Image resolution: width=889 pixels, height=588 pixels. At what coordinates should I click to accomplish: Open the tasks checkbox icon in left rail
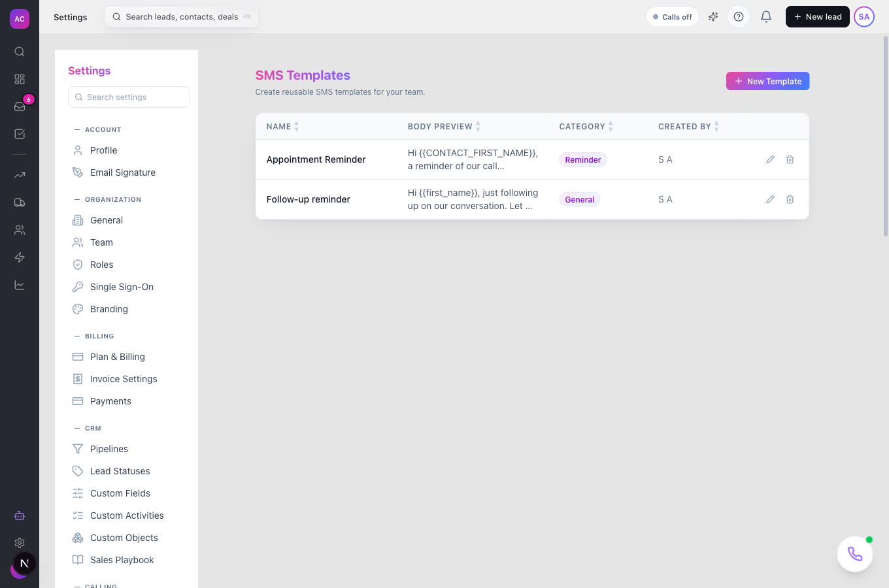(x=20, y=134)
